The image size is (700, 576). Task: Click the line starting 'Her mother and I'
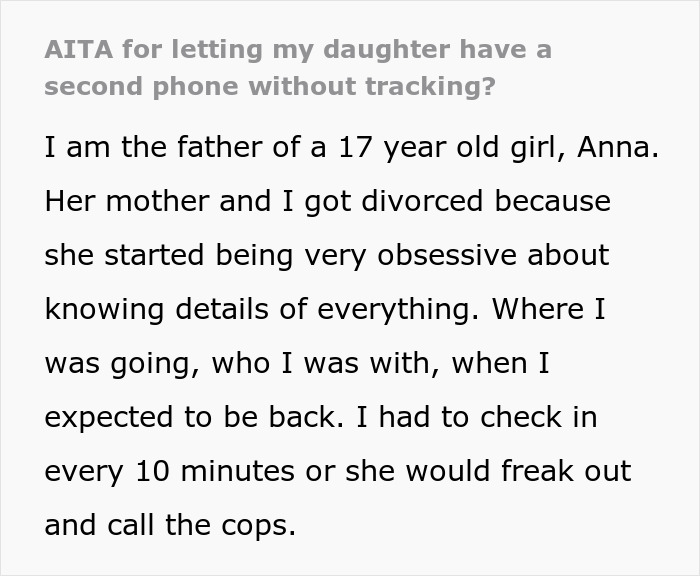(x=327, y=201)
